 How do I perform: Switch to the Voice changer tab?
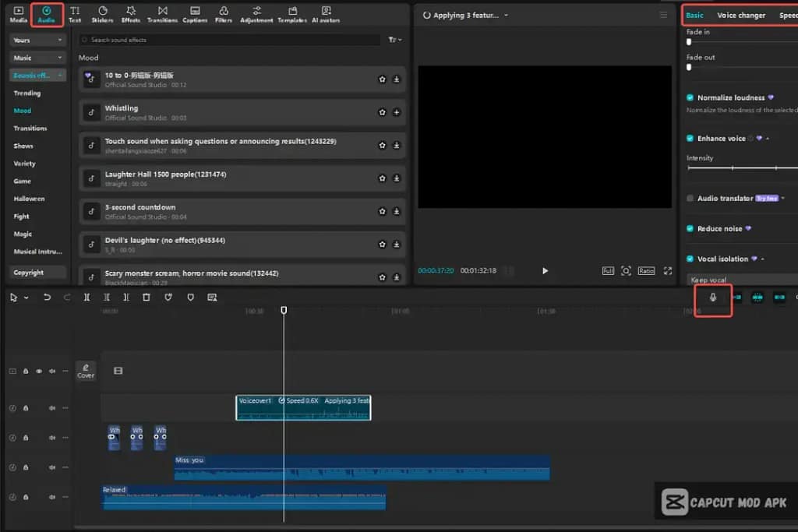740,15
